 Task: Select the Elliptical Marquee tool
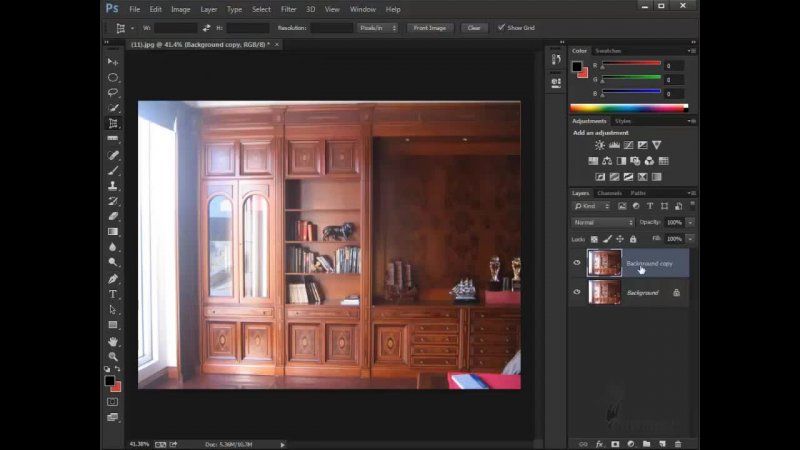tap(113, 77)
